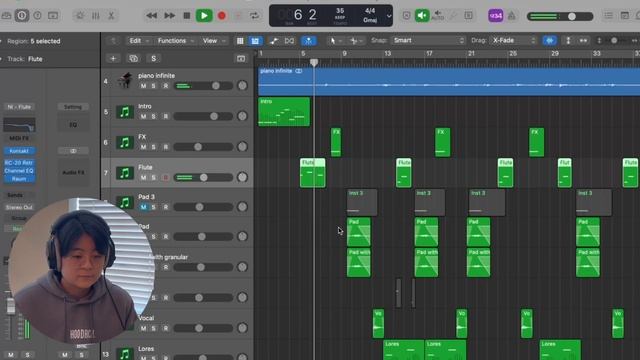Click the Flute track pan knob

(242, 177)
